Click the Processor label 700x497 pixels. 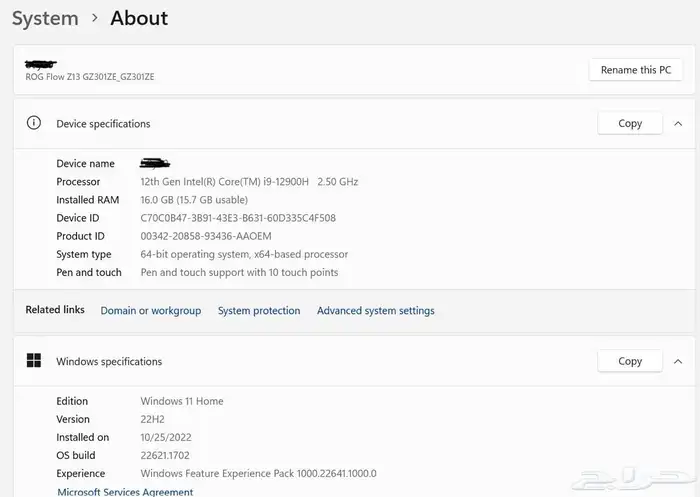(x=78, y=182)
